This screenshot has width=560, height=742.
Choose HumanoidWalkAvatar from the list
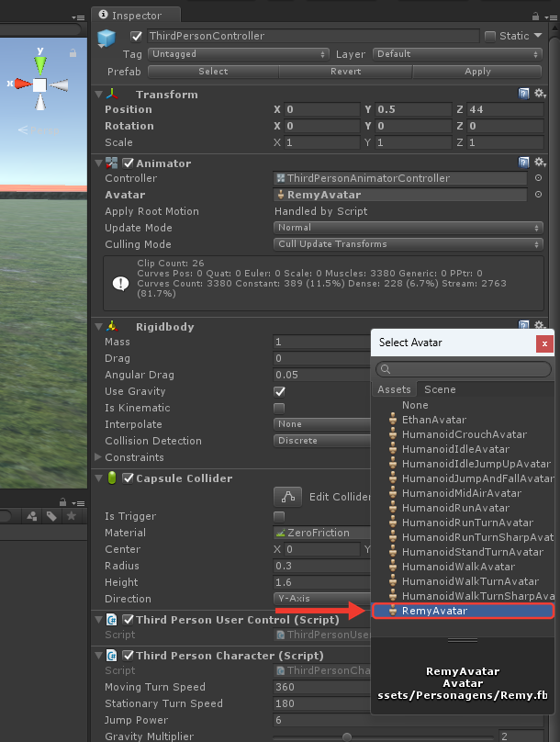[x=463, y=567]
